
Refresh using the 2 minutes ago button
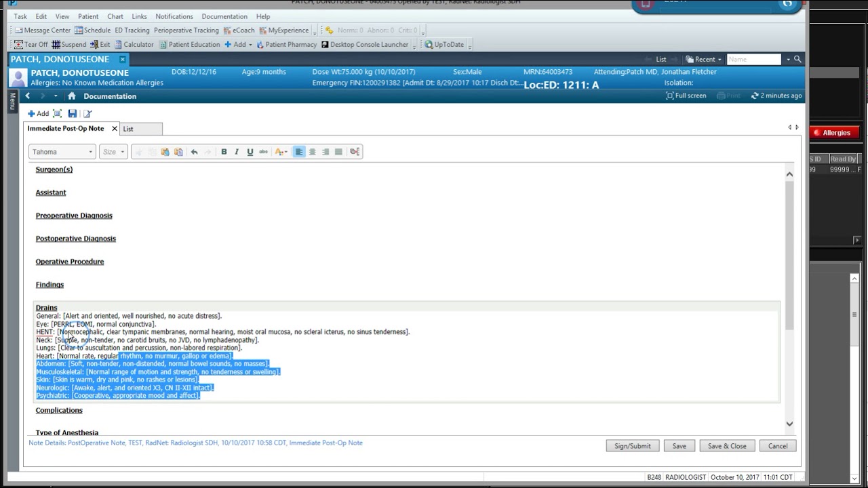pyautogui.click(x=776, y=96)
